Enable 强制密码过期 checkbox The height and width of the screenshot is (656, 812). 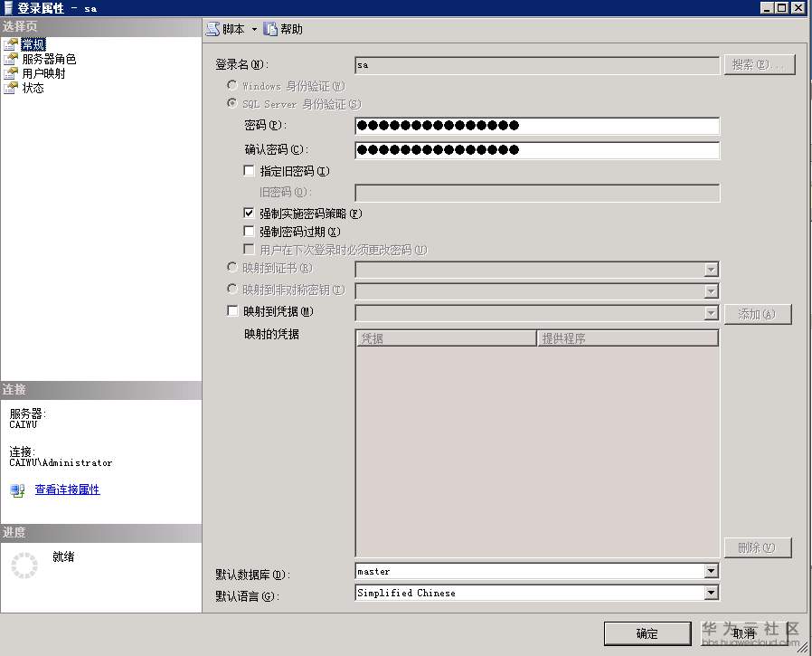[x=249, y=231]
